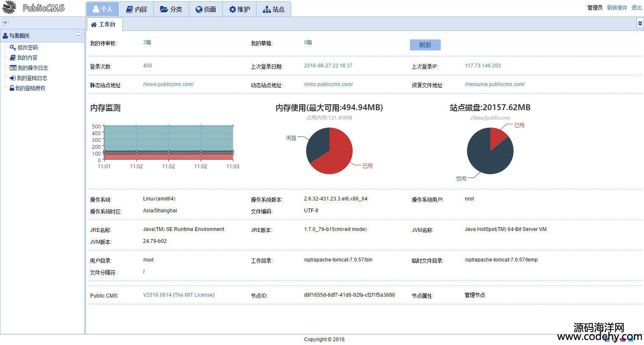644x345 pixels.
Task: Click the Asia/Shanghai timezone value
Action: [160, 211]
